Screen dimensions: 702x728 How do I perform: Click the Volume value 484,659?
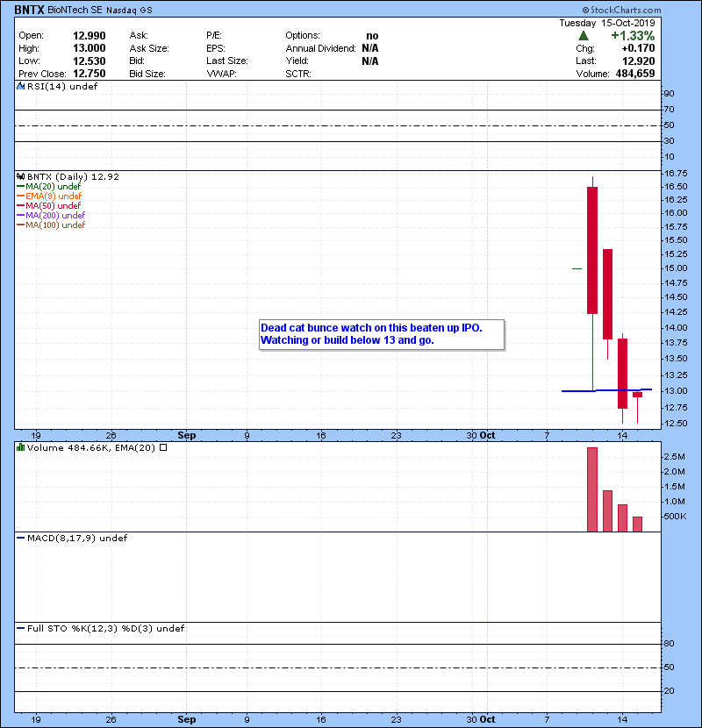coord(635,74)
